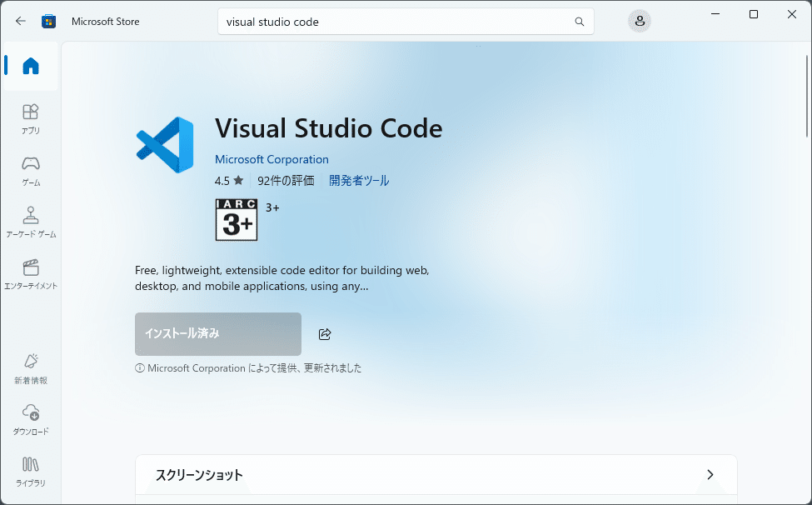The width and height of the screenshot is (812, 505).
Task: Click the Microsoft Store title text
Action: [106, 22]
